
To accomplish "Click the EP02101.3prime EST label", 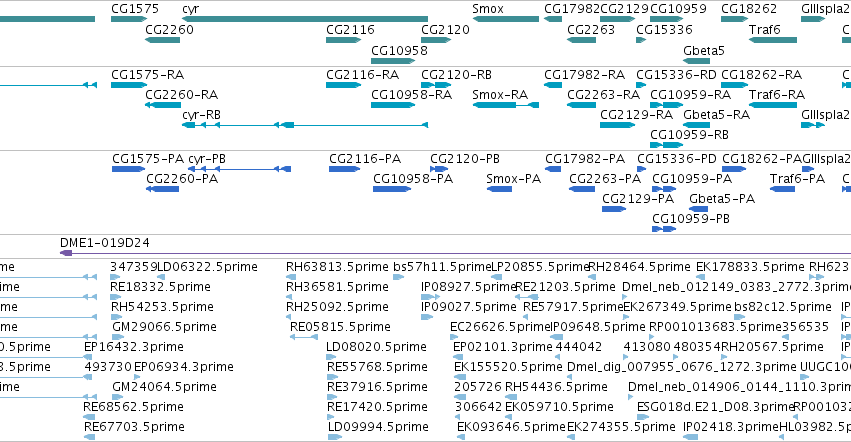I will click(503, 346).
